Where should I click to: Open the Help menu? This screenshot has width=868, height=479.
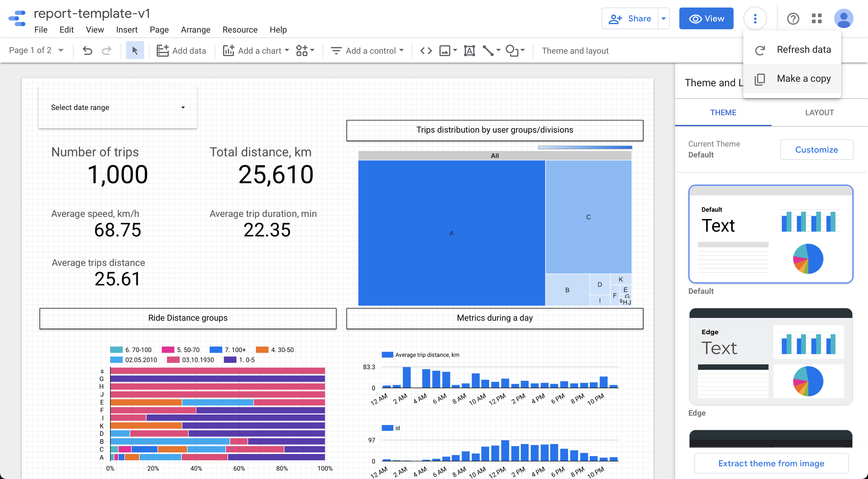coord(278,30)
